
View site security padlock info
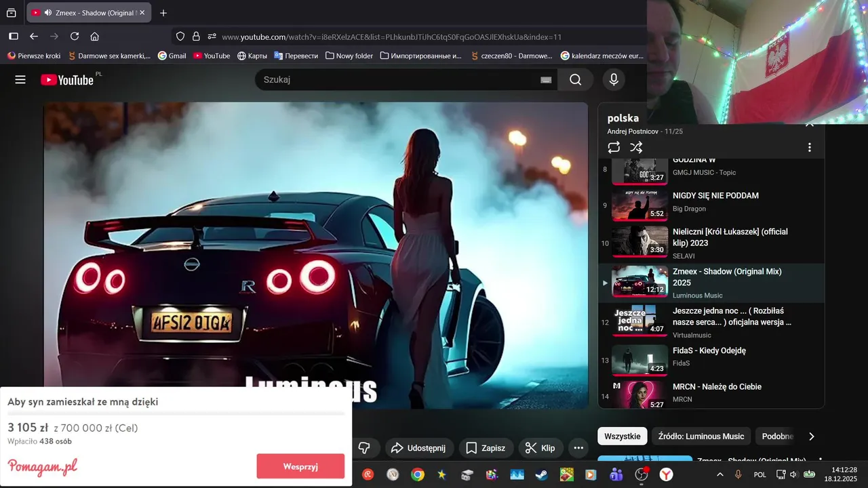click(x=196, y=37)
